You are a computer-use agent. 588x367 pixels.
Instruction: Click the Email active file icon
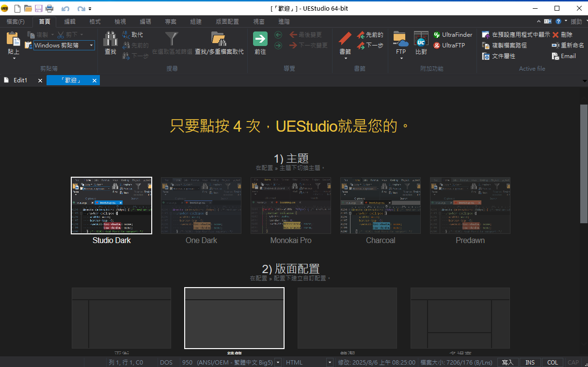(564, 56)
